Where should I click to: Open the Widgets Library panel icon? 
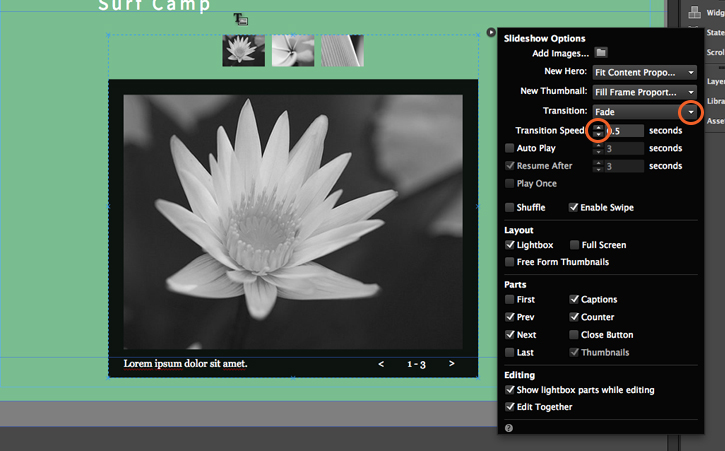[x=694, y=12]
